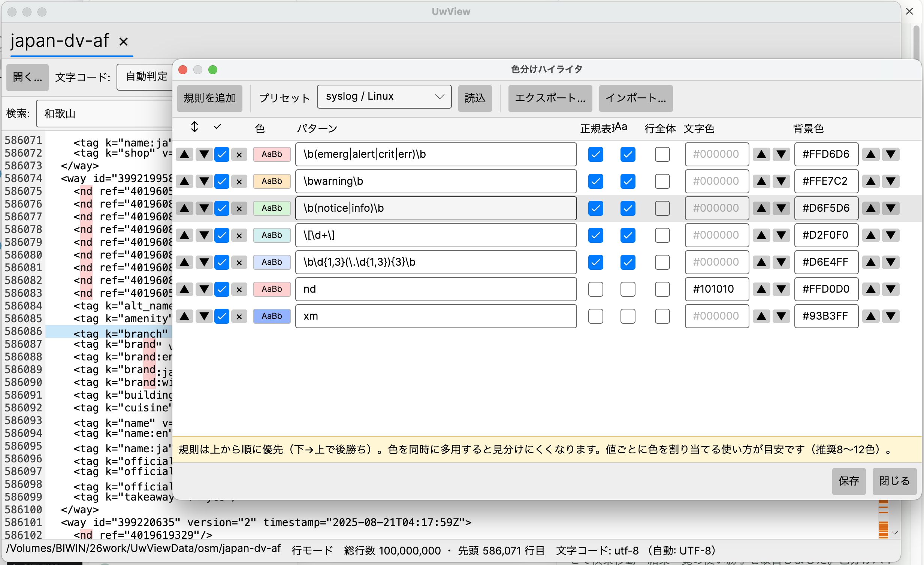Previous background color for #D6F5D6 rule
Viewport: 924px width, 565px height.
coord(871,208)
